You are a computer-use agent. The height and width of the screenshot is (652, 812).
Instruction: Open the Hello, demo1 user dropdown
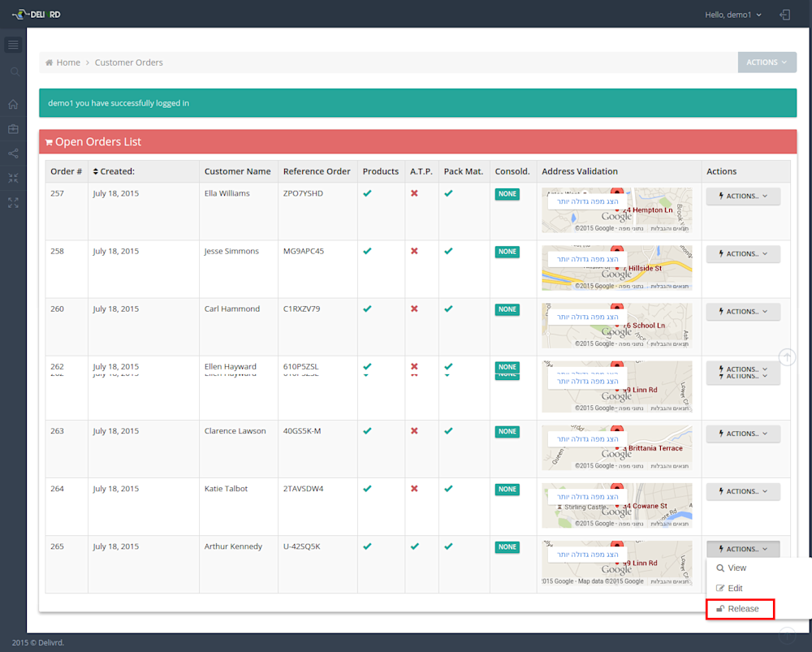732,14
